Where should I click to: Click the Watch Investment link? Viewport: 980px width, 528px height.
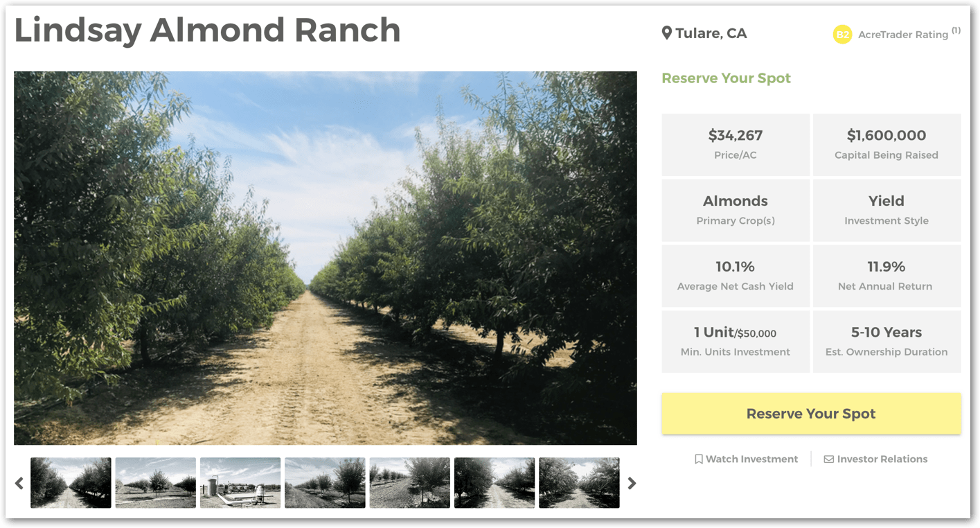[751, 459]
